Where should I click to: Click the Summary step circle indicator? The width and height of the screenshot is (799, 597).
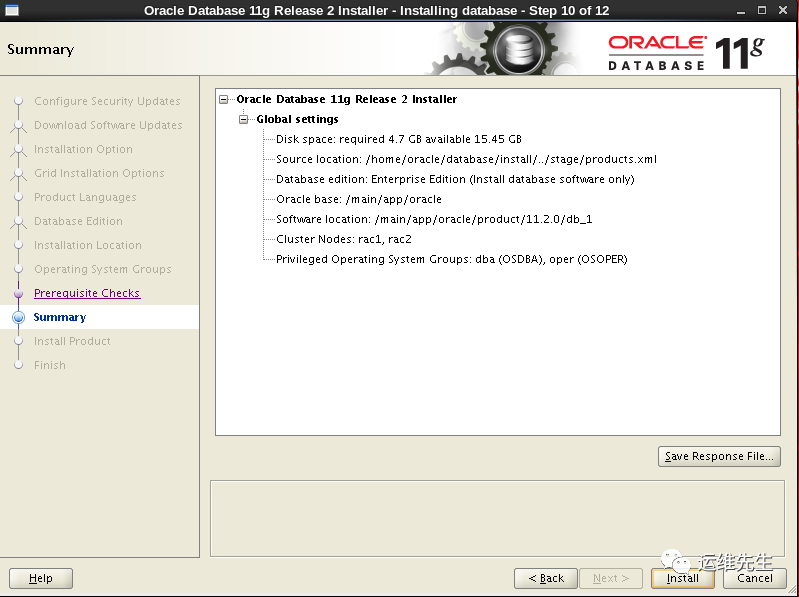pyautogui.click(x=18, y=317)
